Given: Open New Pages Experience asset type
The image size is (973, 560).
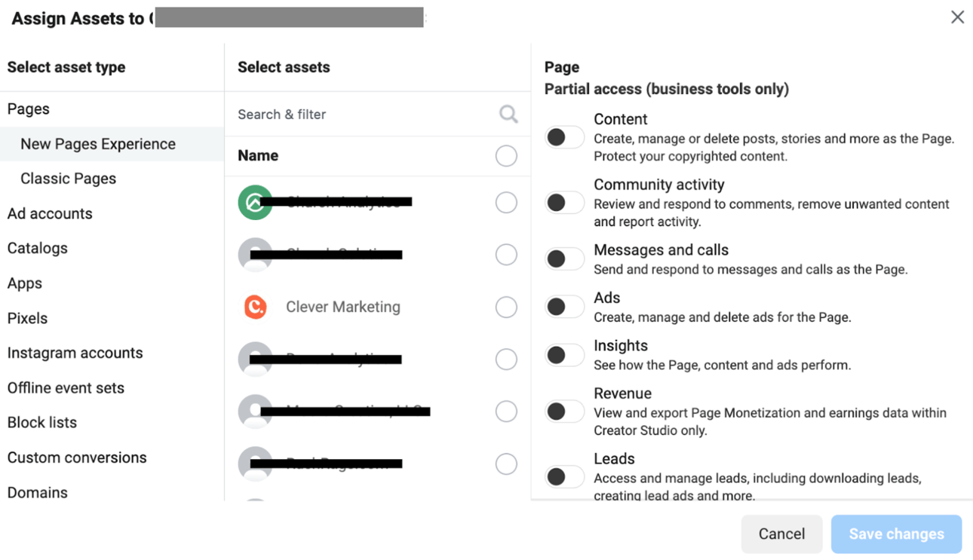Looking at the screenshot, I should click(98, 144).
